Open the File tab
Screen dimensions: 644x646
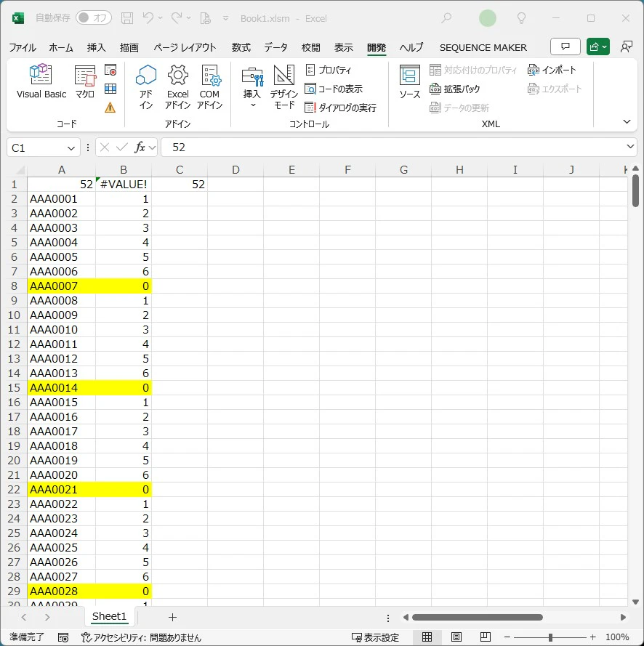[23, 47]
